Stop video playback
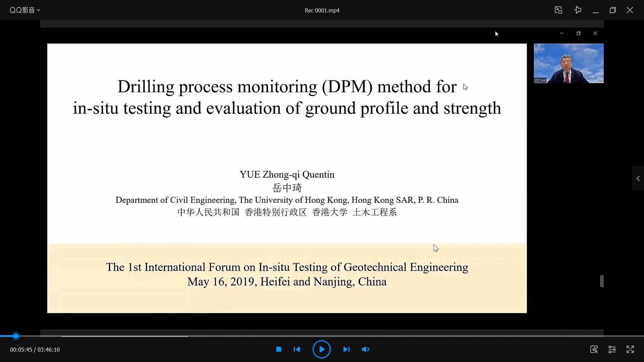The width and height of the screenshot is (644, 362). click(x=278, y=349)
